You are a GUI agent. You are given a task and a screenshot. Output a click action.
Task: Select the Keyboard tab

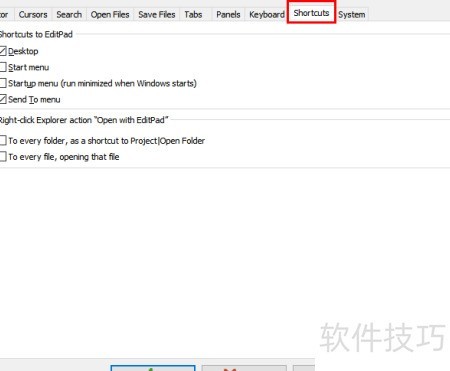point(267,15)
